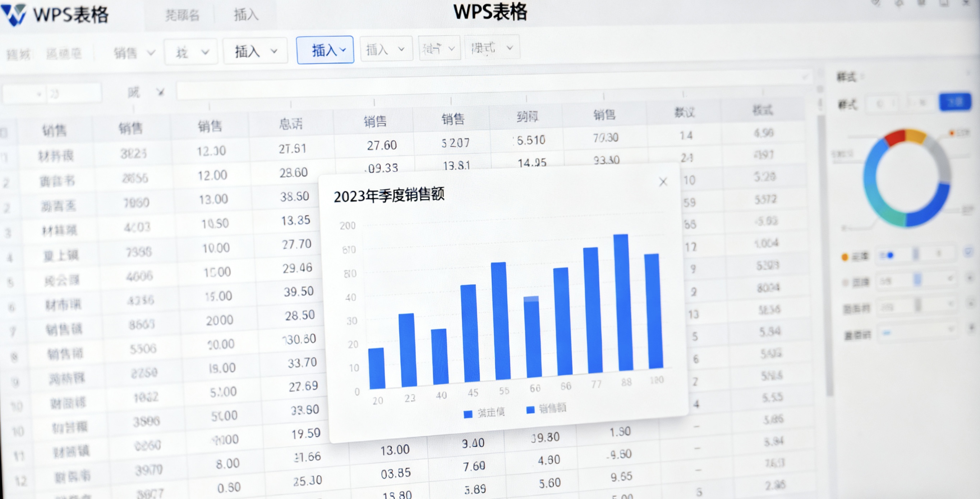980x499 pixels.
Task: Expand the rightmost 样式 format dropdown in the toolbar
Action: point(493,47)
